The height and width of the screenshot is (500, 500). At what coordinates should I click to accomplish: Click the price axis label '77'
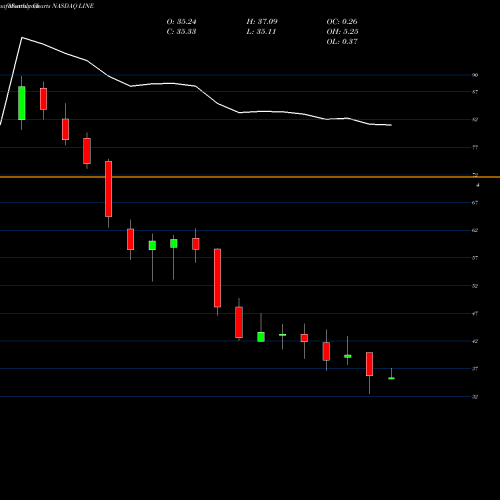pyautogui.click(x=475, y=147)
